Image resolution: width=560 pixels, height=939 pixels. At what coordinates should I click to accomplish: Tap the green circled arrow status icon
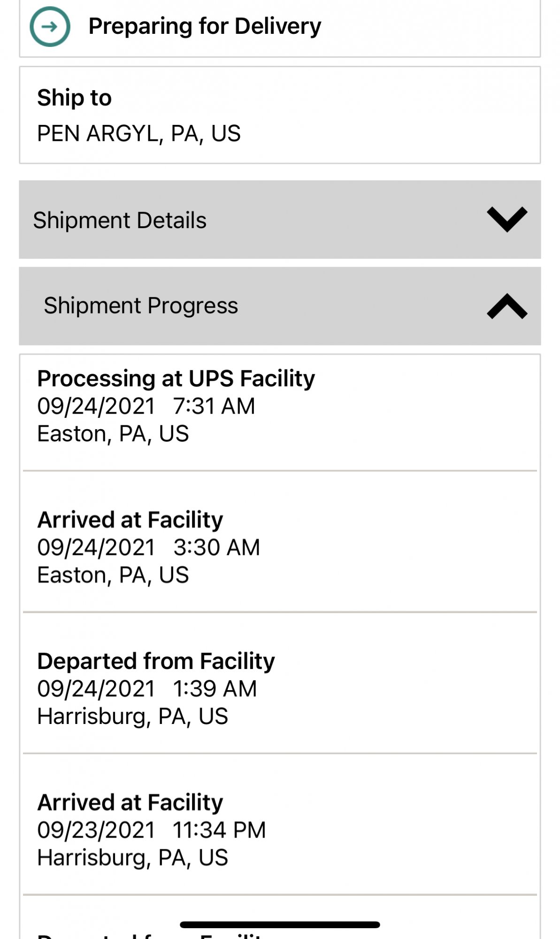pyautogui.click(x=50, y=26)
